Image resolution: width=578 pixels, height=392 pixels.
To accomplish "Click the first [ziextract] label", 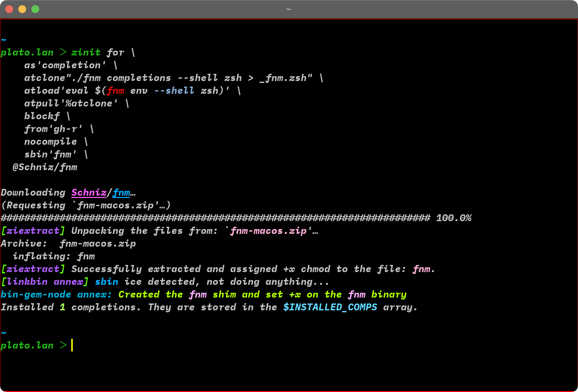I will (33, 231).
